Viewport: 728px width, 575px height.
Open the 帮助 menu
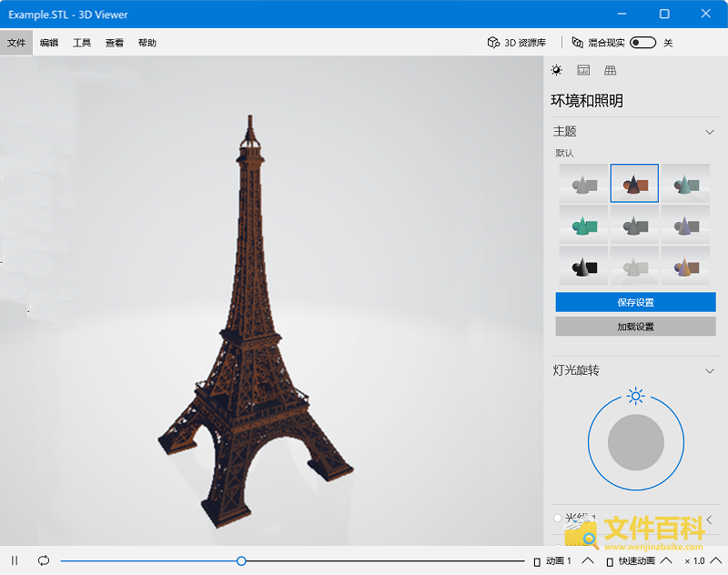(147, 43)
